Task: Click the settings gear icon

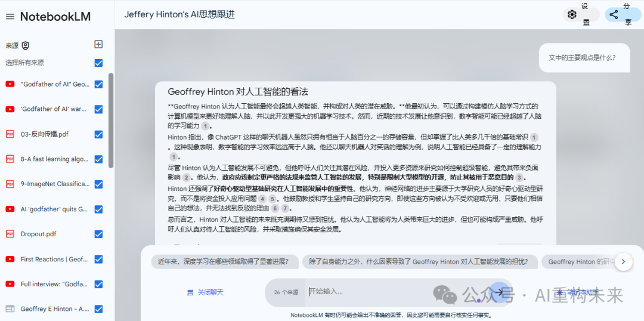Action: click(x=572, y=15)
